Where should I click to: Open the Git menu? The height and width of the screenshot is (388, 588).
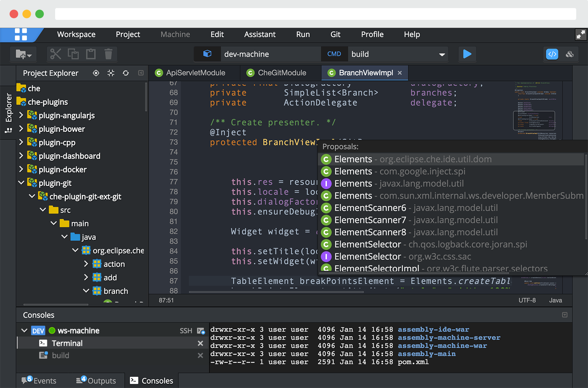point(335,35)
